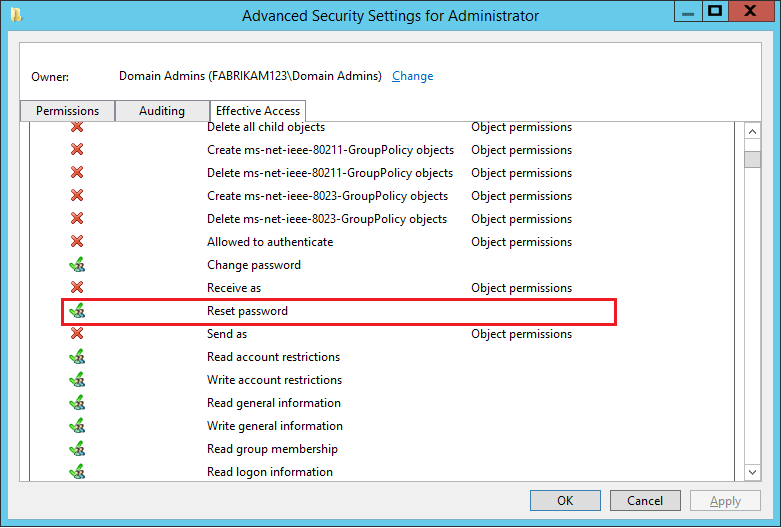
Task: Click the red X beside Delete all child objects
Action: 77,128
